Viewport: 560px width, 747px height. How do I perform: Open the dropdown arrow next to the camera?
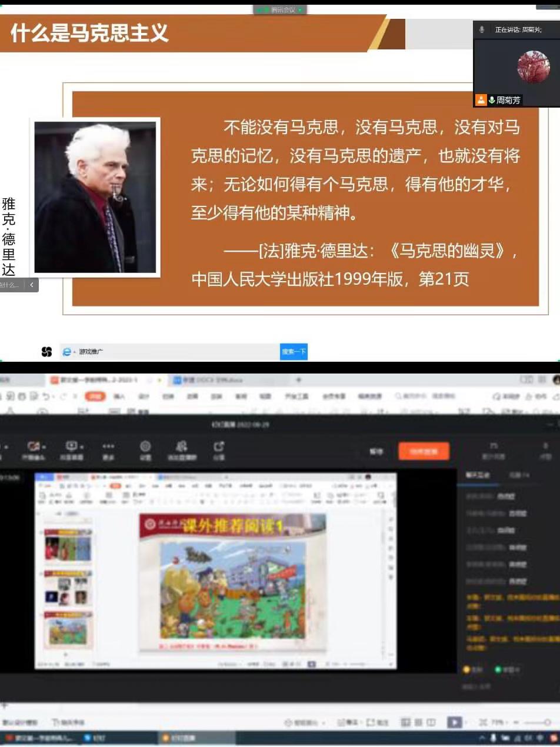click(44, 447)
